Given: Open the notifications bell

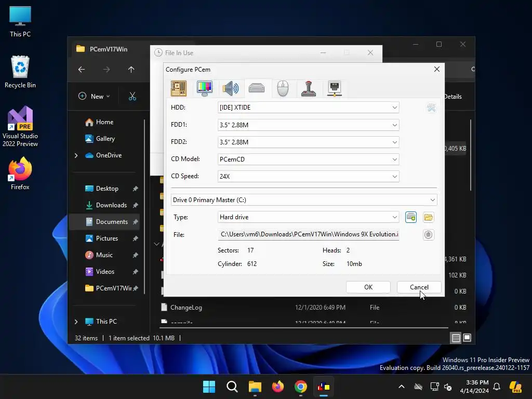Looking at the screenshot, I should (497, 387).
